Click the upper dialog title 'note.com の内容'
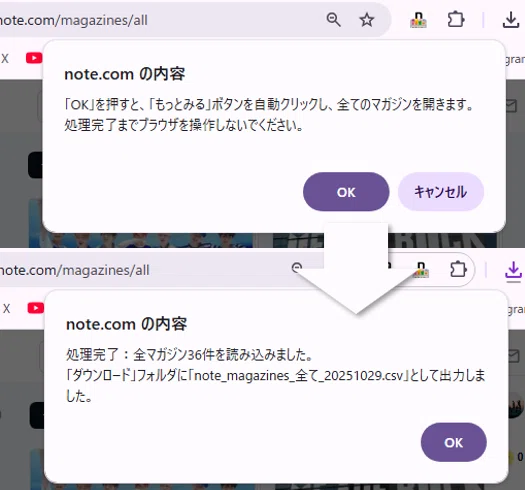This screenshot has width=525, height=490. click(125, 74)
